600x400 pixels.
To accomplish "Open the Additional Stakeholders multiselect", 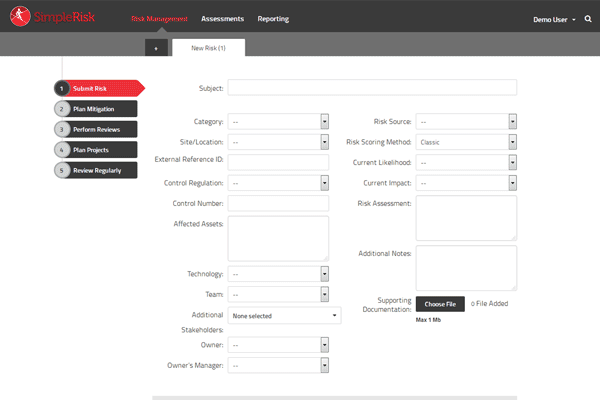I will (x=284, y=316).
